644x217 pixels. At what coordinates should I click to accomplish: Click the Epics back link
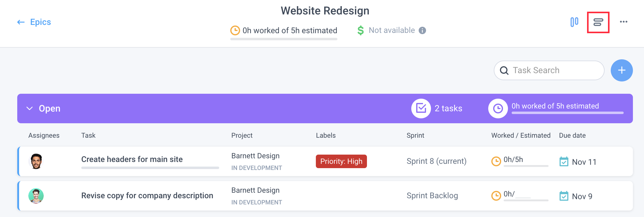(x=40, y=22)
